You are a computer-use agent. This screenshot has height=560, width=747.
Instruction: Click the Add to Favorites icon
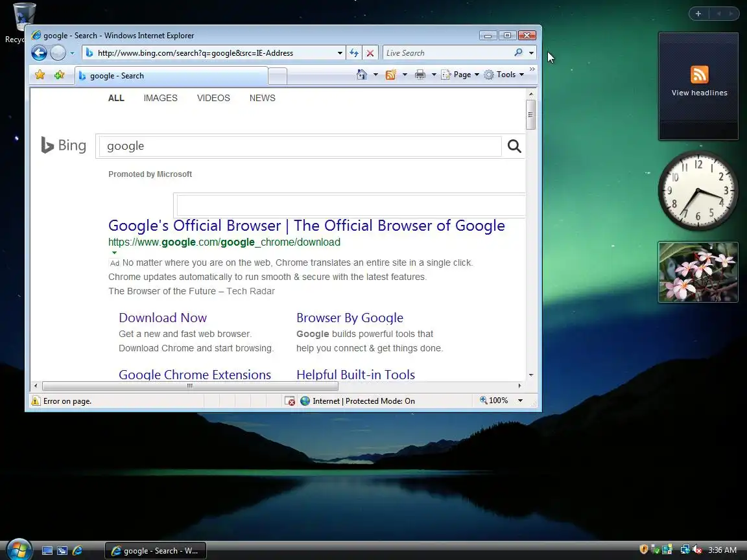[x=59, y=75]
